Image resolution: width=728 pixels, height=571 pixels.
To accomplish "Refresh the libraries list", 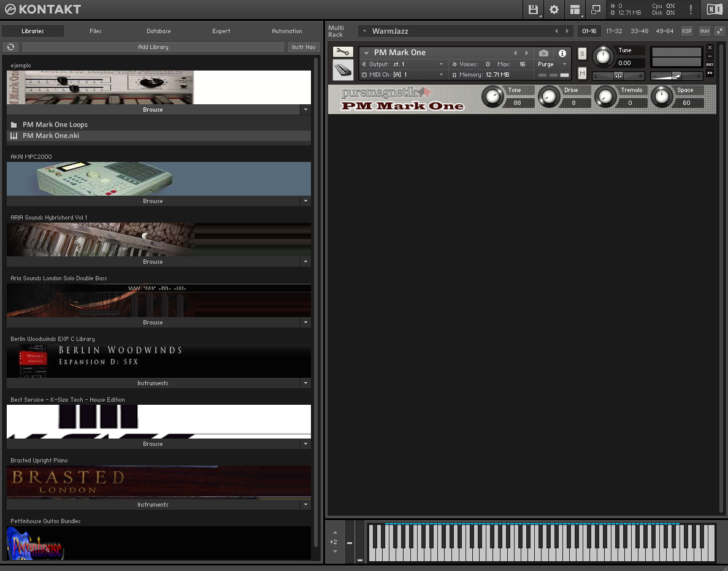I will (10, 47).
